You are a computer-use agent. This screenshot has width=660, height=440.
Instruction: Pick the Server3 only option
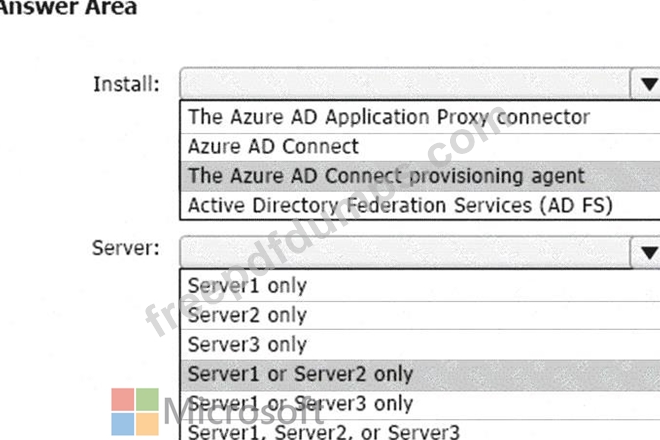click(x=247, y=345)
